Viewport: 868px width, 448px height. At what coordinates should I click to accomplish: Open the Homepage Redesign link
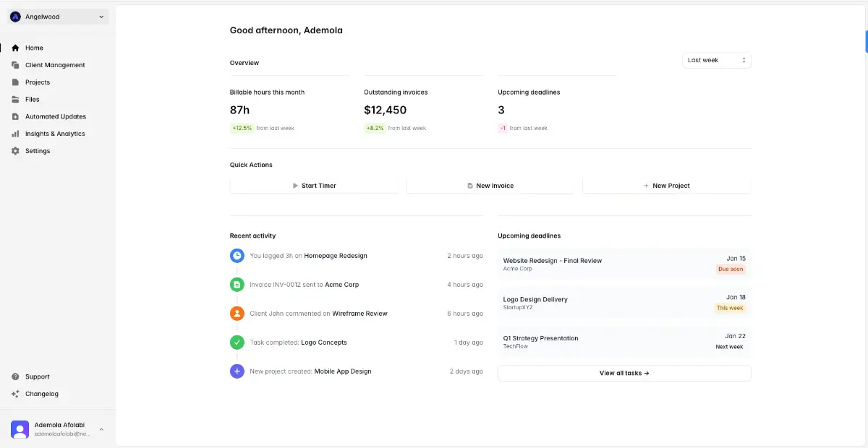(336, 256)
